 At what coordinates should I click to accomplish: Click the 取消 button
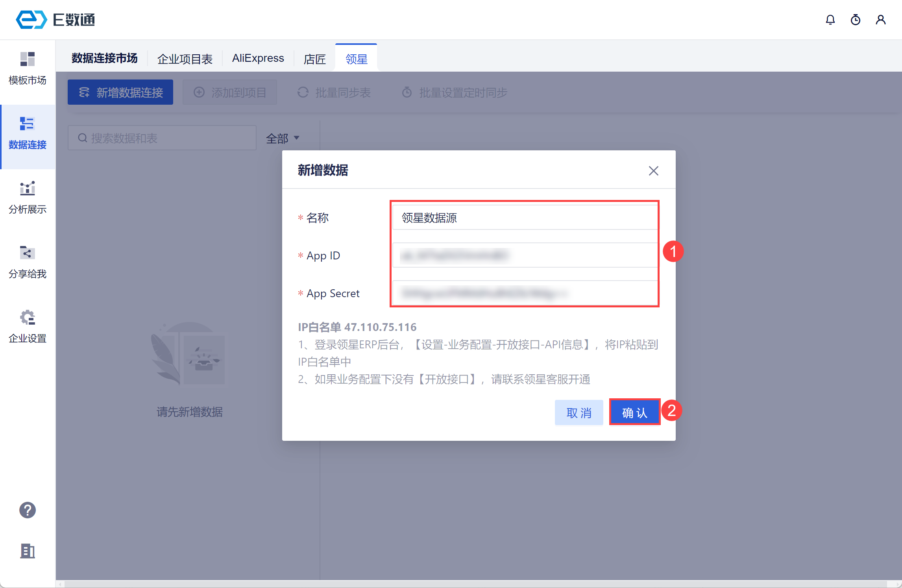tap(579, 412)
